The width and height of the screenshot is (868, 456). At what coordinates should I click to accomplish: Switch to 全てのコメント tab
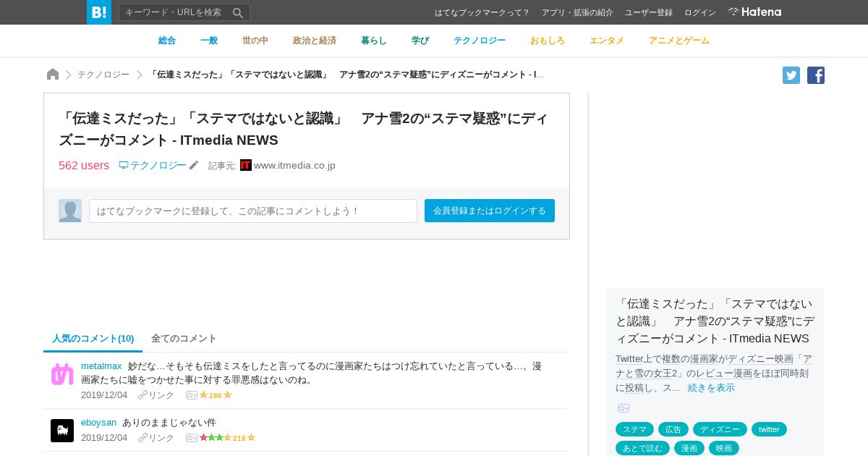click(184, 339)
